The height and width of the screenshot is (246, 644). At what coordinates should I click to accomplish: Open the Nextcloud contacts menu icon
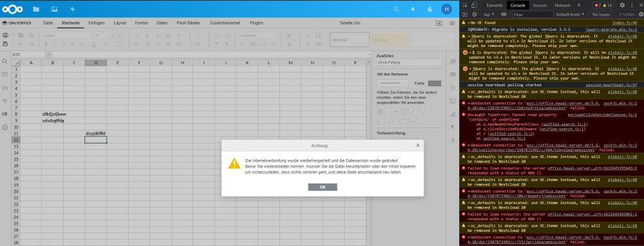coord(430,8)
